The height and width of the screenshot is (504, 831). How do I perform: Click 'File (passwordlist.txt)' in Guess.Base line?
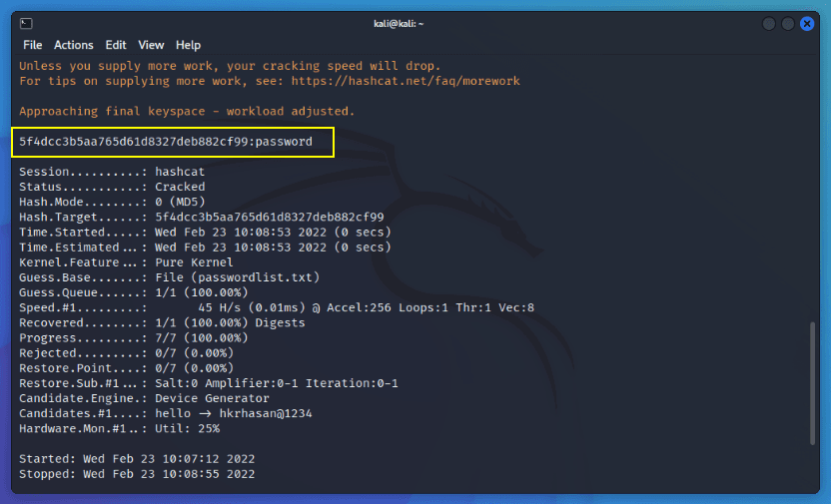[238, 277]
